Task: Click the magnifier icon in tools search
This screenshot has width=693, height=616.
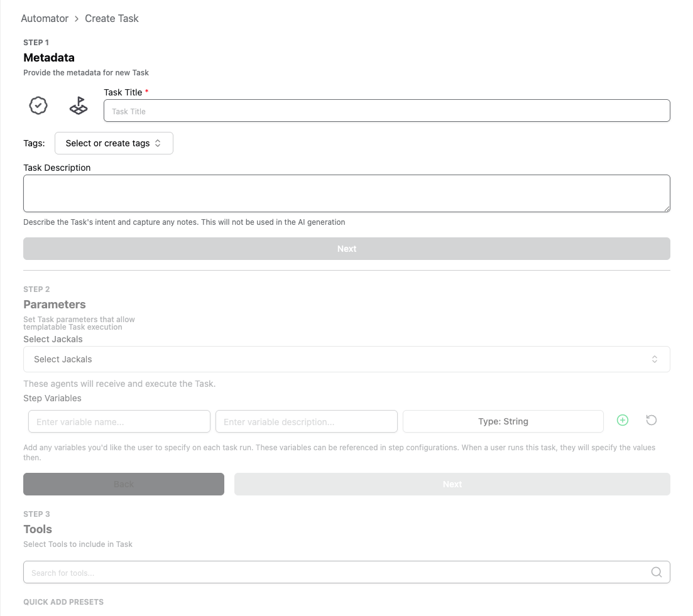Action: [657, 572]
